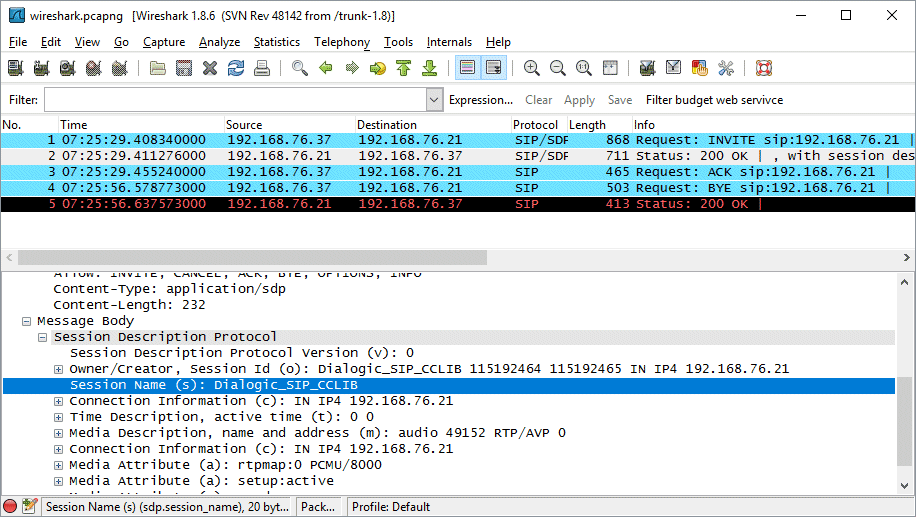Click the red expert info indicator
Image resolution: width=916 pixels, height=517 pixels.
click(x=11, y=507)
